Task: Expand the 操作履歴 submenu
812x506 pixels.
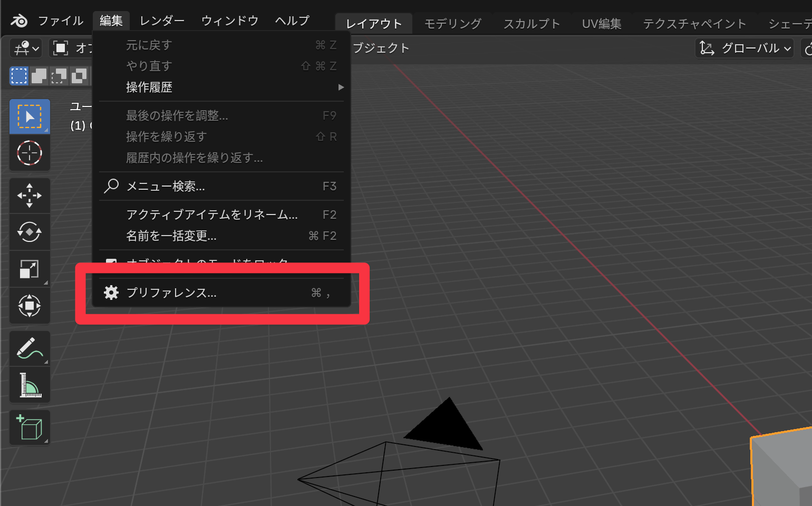Action: click(x=221, y=87)
